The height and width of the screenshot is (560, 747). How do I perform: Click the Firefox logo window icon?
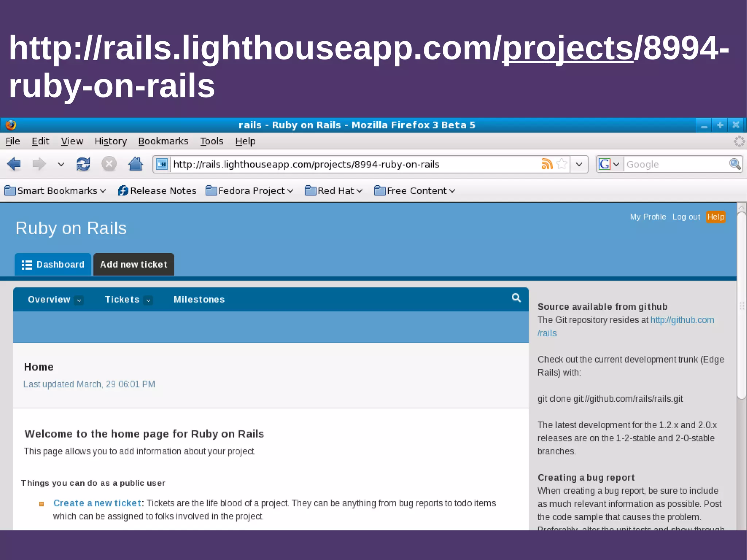(11, 125)
